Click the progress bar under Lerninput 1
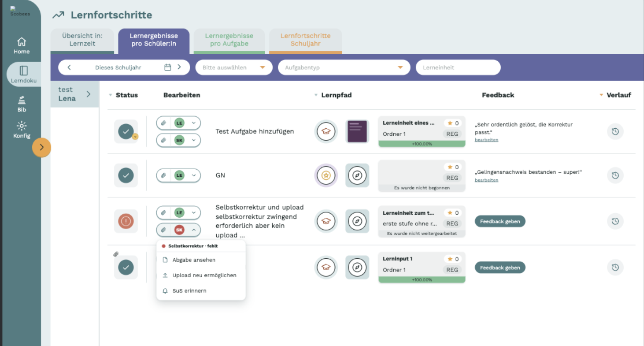Image resolution: width=644 pixels, height=346 pixels. point(422,280)
